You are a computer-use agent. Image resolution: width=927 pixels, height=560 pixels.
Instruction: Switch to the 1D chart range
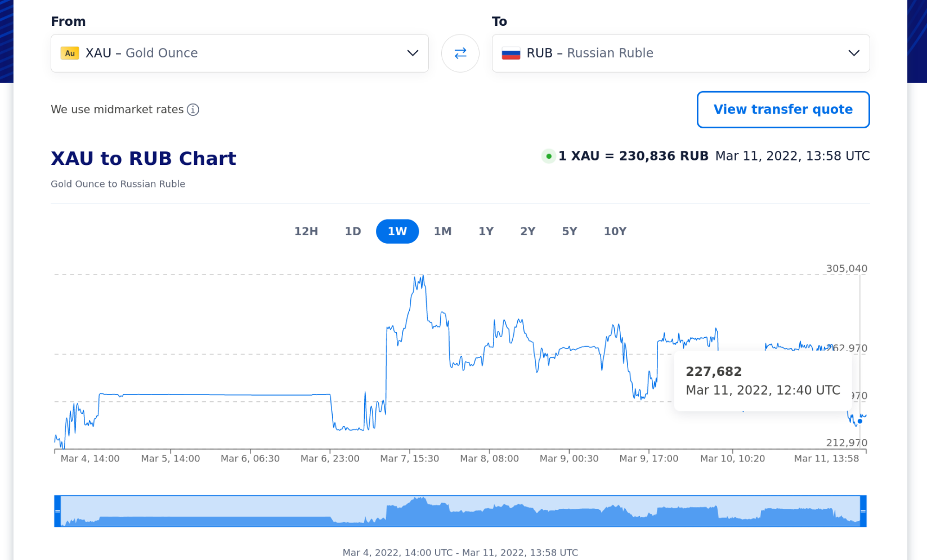(353, 231)
